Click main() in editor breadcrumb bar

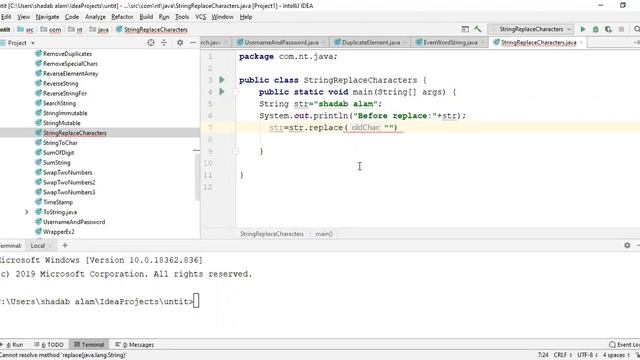(x=324, y=234)
